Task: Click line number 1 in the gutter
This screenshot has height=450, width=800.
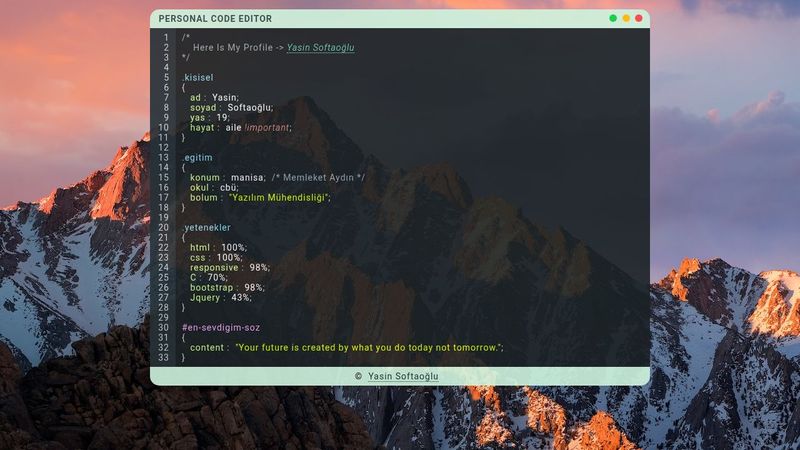Action: click(x=165, y=37)
